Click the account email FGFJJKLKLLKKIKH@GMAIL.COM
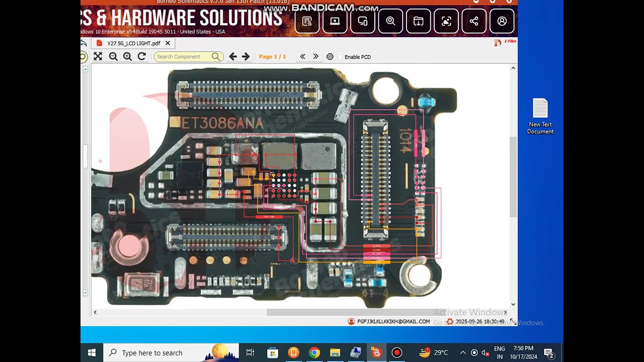Viewport: 644px width, 362px height. 393,322
